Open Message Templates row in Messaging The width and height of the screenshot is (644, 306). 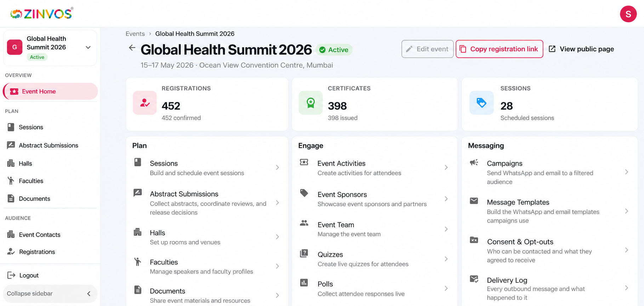[x=549, y=211]
